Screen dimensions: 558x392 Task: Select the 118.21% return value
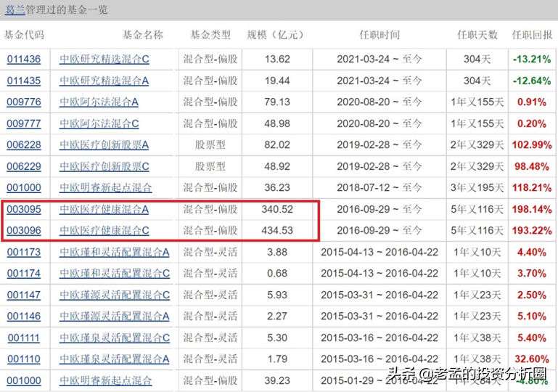(x=532, y=187)
